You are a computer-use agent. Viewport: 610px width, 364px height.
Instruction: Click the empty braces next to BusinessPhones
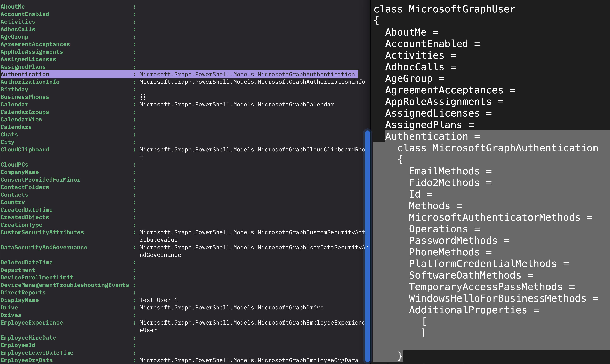point(143,97)
